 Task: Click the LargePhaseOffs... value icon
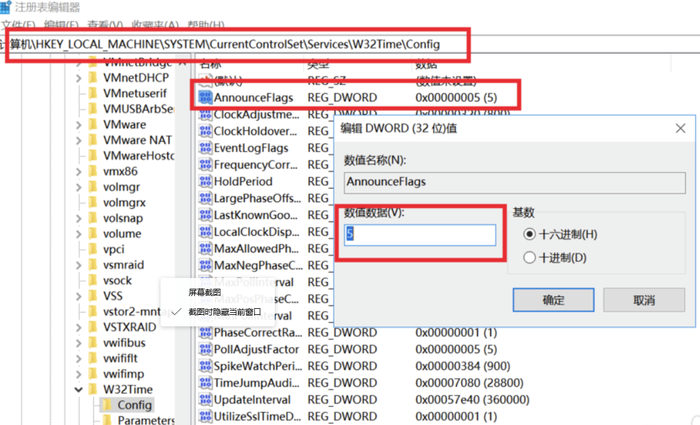click(205, 198)
